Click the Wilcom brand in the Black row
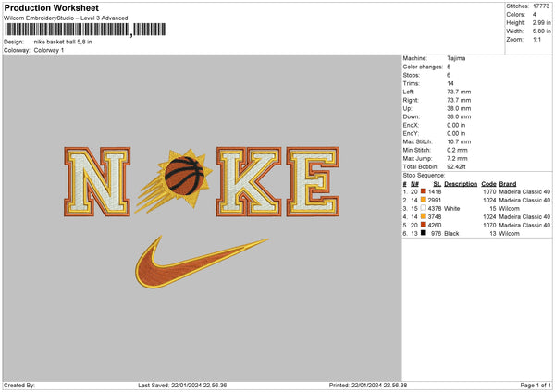The image size is (555, 392). pos(510,234)
